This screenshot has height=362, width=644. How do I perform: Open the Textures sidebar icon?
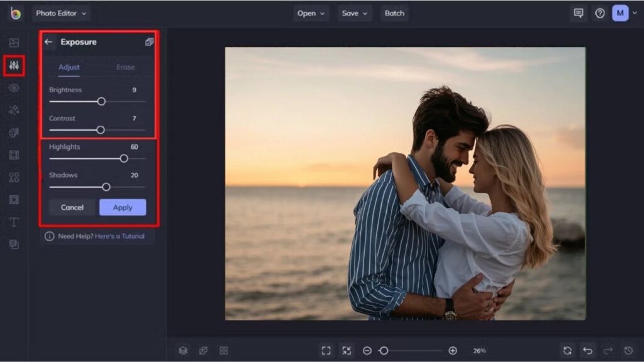tap(14, 244)
